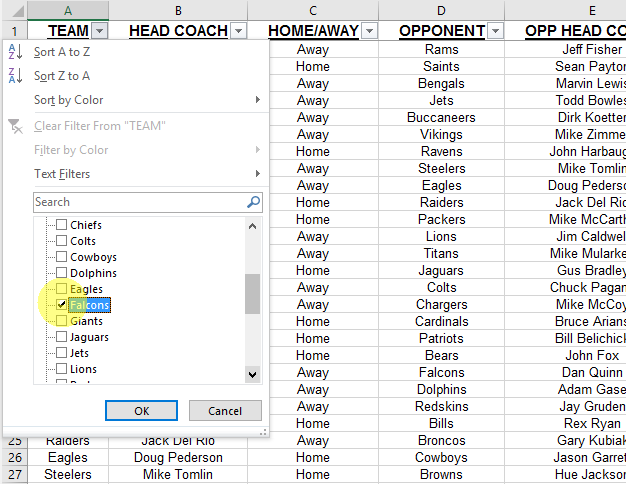
Task: Click the Chargers opponent cell
Action: click(441, 304)
